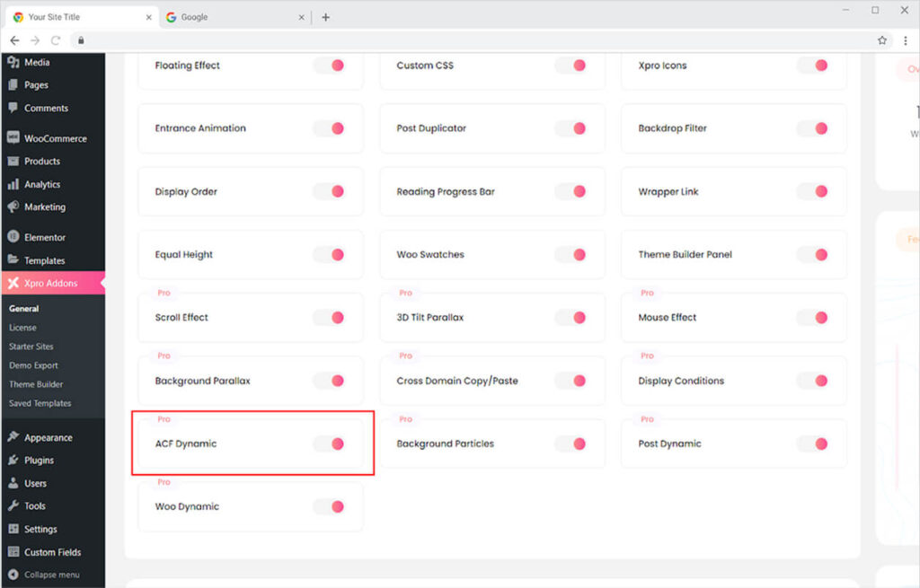Click the Elementor sidebar icon
This screenshot has height=588, width=920.
(13, 237)
